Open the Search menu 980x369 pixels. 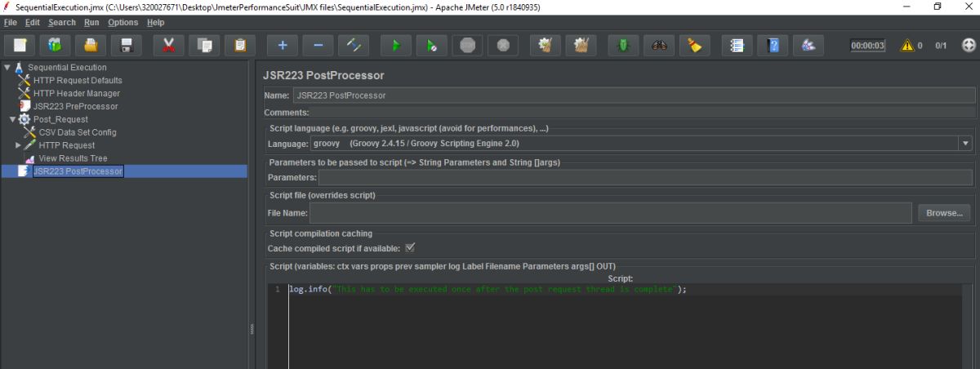[x=61, y=22]
